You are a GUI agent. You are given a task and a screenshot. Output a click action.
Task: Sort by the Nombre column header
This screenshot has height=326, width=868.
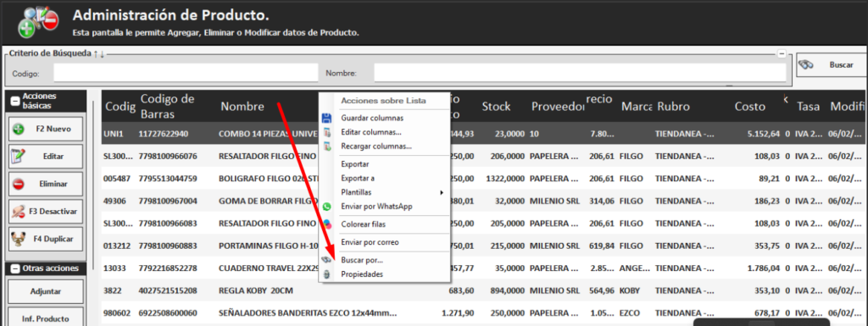pyautogui.click(x=242, y=107)
